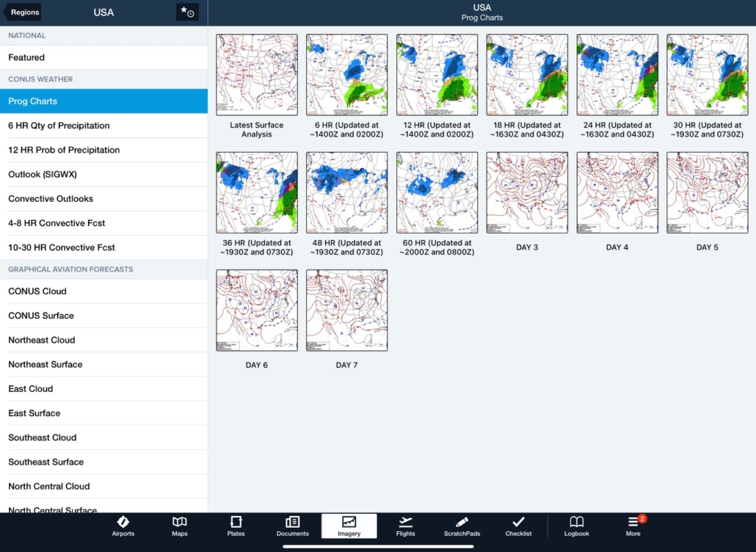Open the Documents tab icon
Image resolution: width=756 pixels, height=552 pixels.
click(292, 522)
